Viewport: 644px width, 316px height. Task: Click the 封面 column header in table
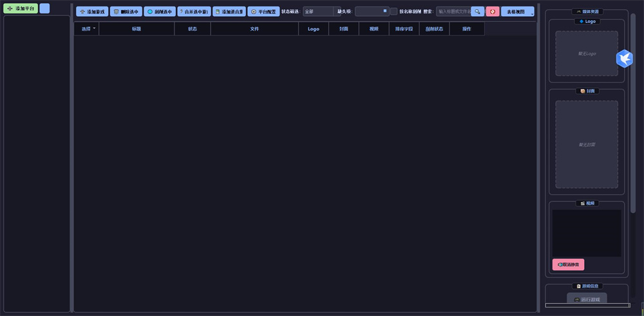pyautogui.click(x=344, y=29)
